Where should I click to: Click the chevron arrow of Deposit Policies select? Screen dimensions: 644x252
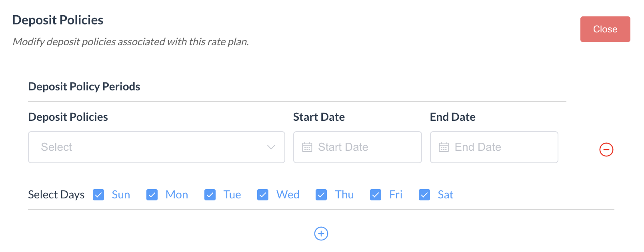coord(271,147)
